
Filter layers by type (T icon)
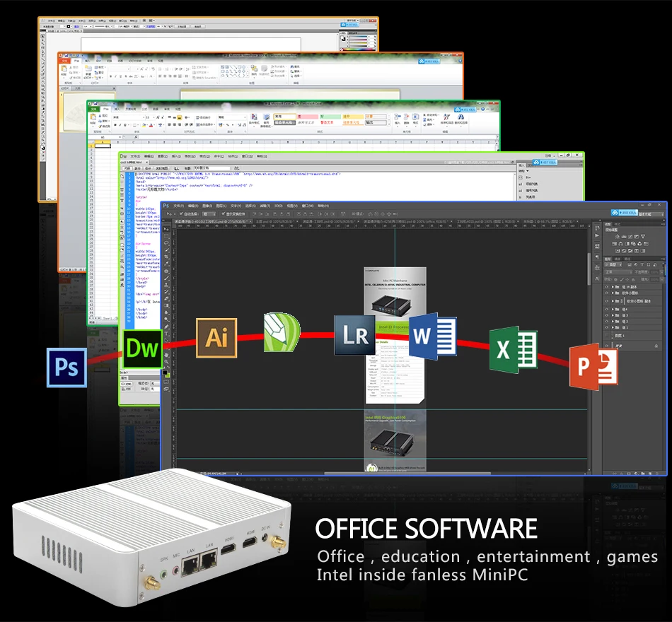(642, 265)
